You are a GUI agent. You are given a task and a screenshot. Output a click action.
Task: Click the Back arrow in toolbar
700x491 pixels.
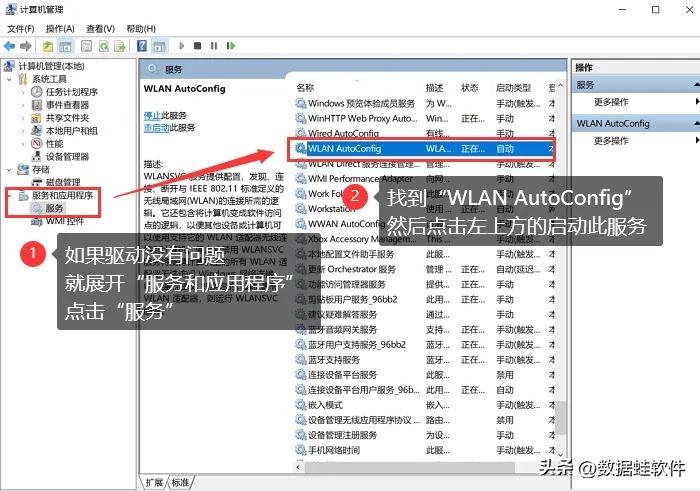coord(9,46)
